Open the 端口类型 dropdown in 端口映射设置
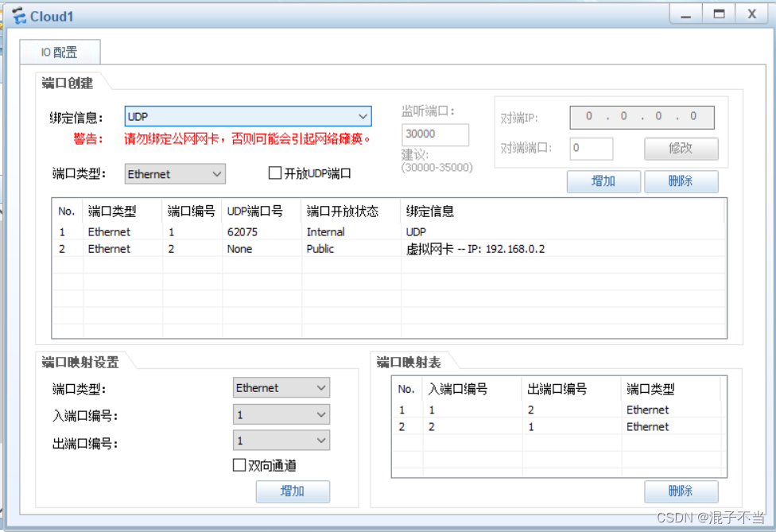Image resolution: width=776 pixels, height=532 pixels. tap(281, 387)
